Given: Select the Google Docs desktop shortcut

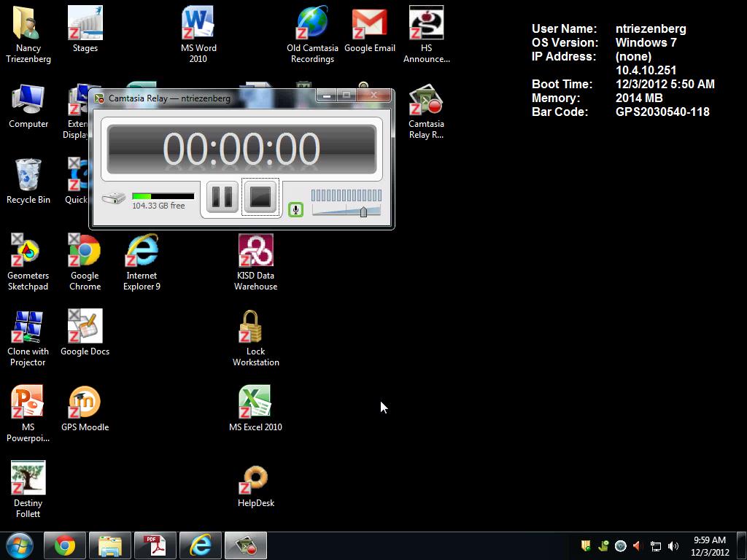Looking at the screenshot, I should pos(85,332).
